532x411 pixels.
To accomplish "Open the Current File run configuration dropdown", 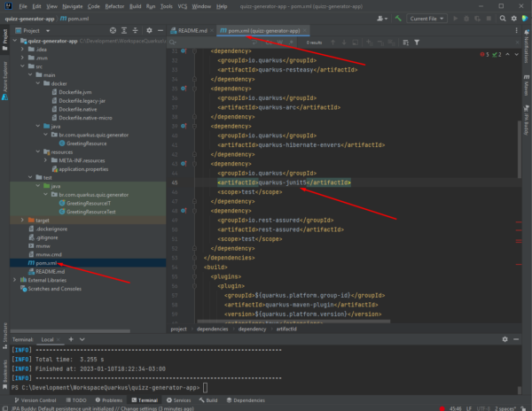I will coord(426,19).
